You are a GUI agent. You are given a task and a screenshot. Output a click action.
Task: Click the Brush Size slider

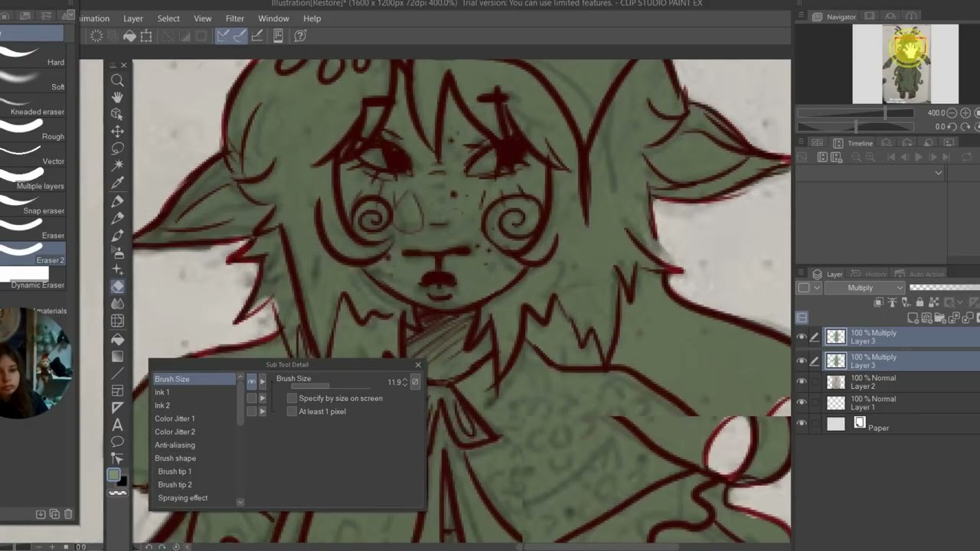(331, 386)
